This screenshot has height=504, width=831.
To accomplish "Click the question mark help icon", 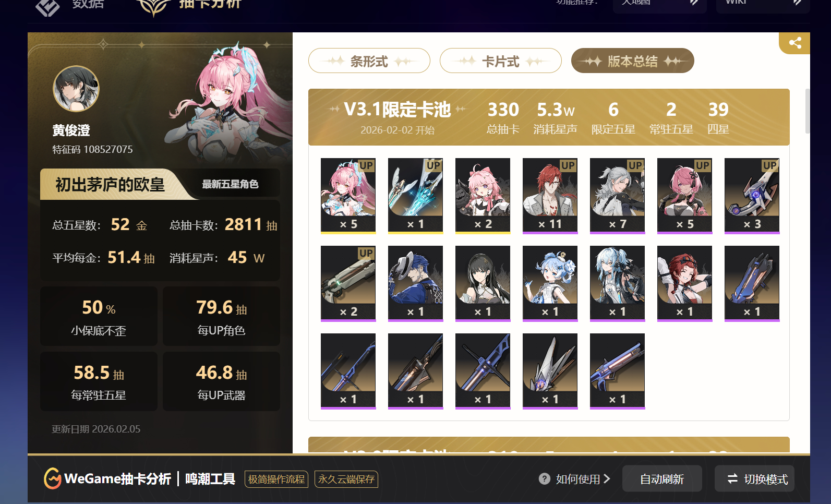I will click(x=545, y=479).
